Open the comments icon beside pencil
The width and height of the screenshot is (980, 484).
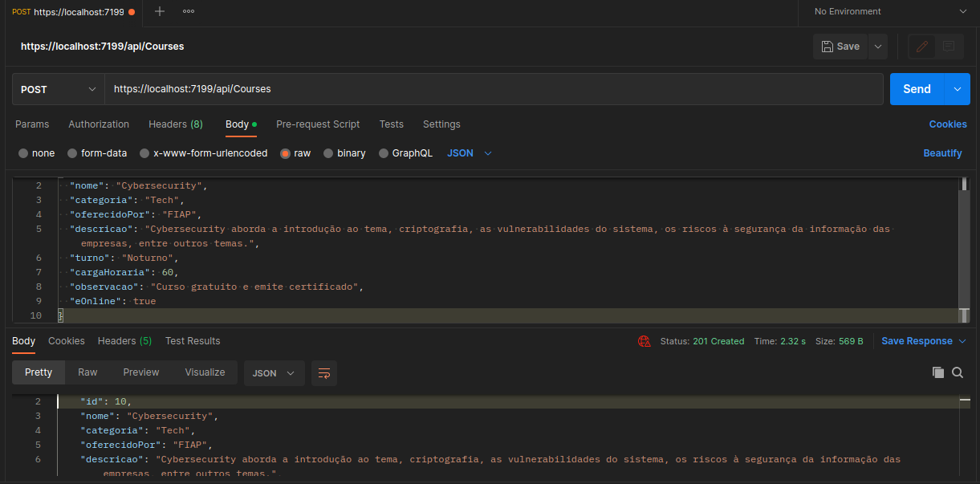pos(950,47)
